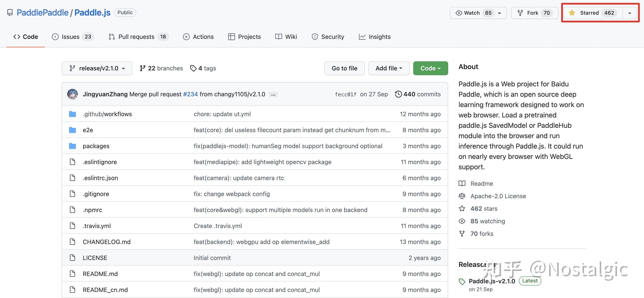Image resolution: width=644 pixels, height=298 pixels.
Task: Expand the green Code dropdown
Action: tap(430, 68)
